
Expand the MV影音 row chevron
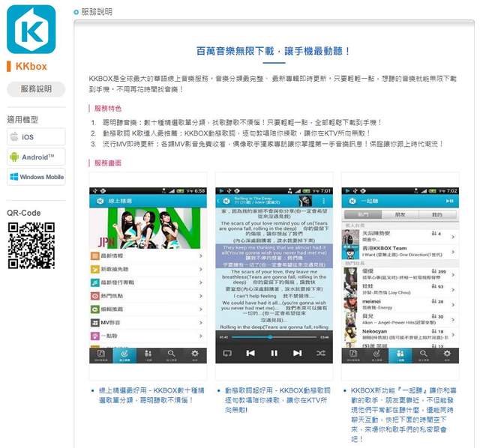click(200, 322)
